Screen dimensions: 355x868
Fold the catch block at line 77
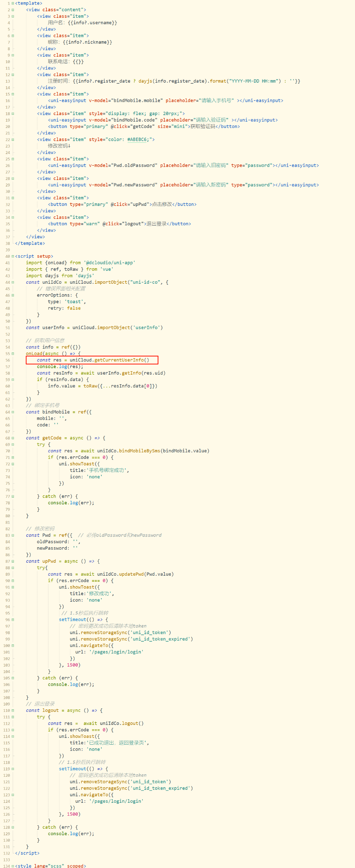13,496
